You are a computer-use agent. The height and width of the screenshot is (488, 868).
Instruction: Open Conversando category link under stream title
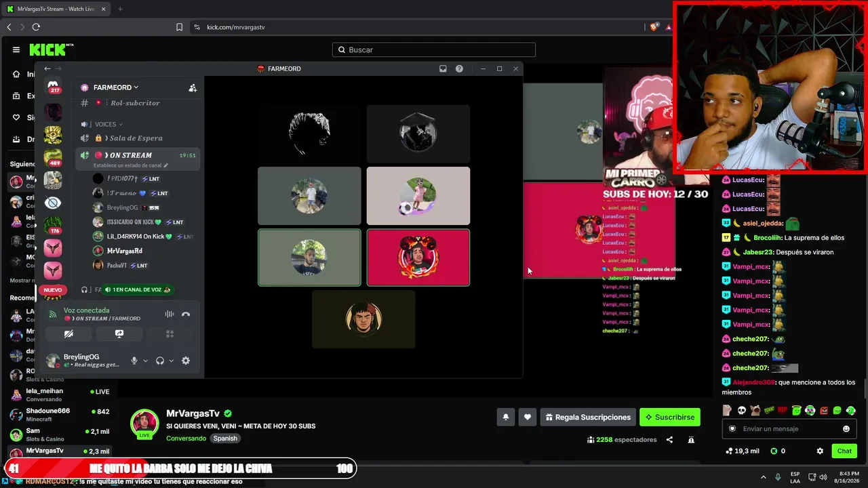(x=186, y=439)
